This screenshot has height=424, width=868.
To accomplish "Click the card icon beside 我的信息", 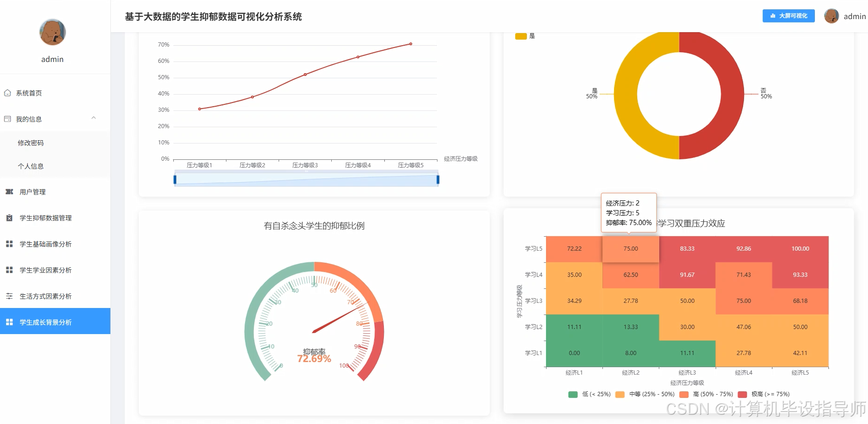I will pos(7,119).
